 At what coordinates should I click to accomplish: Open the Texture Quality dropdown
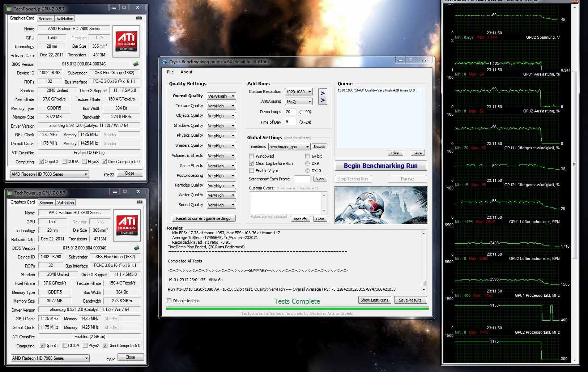pyautogui.click(x=221, y=106)
